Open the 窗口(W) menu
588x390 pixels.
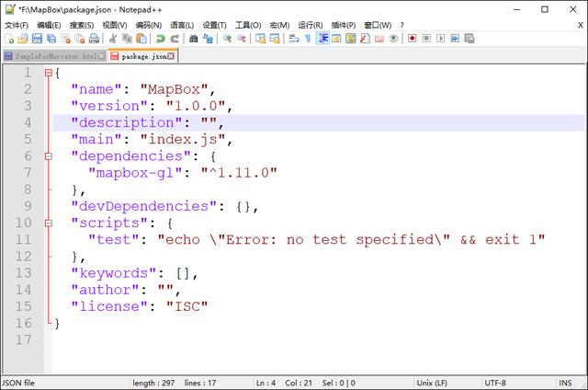(x=378, y=25)
